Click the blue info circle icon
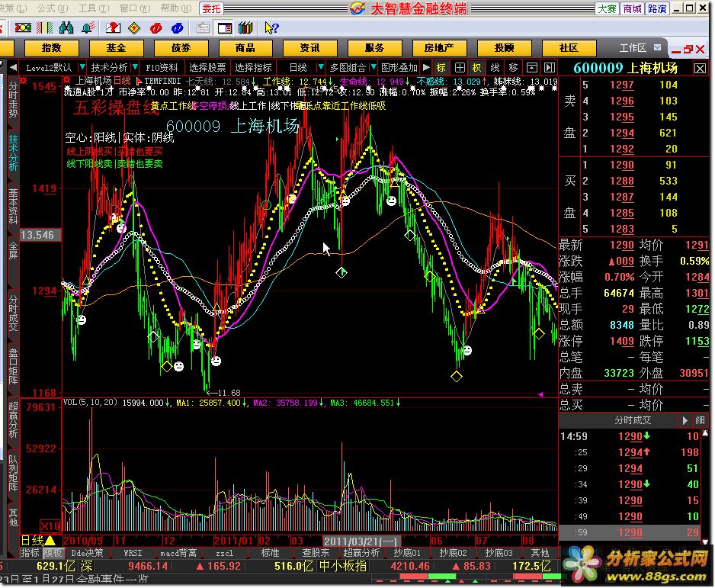Screen dimensions: 715x588 click(x=178, y=28)
